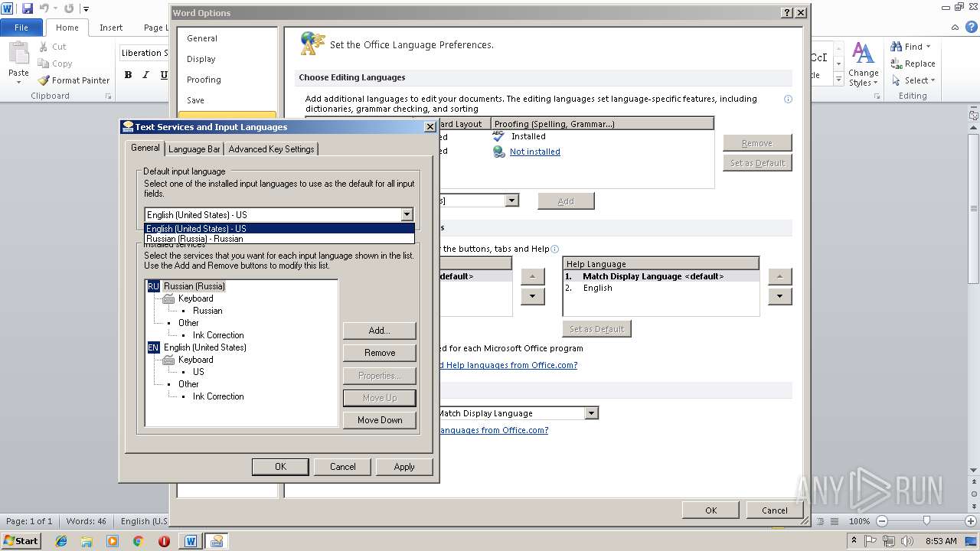Viewport: 980px width, 551px height.
Task: Open the Customize Quick Access Toolbar dropdown
Action: (86, 8)
